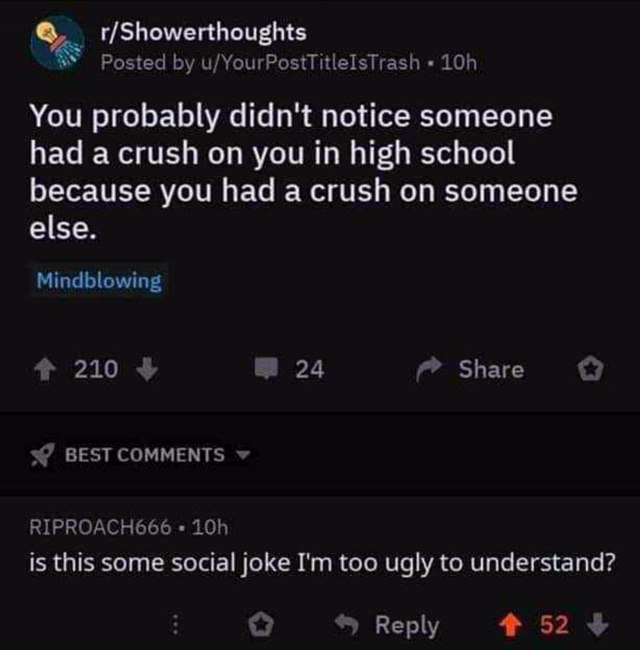View the u/YourPostTitleIsTrash profile

click(x=311, y=63)
